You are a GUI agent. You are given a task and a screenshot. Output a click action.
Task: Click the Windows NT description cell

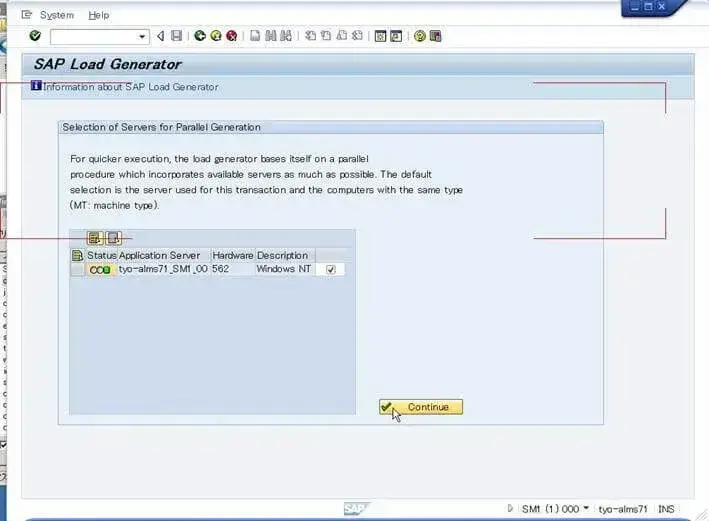pos(284,269)
